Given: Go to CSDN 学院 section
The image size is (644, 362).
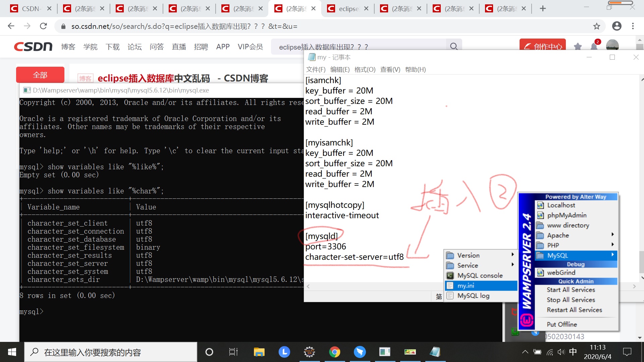Looking at the screenshot, I should (x=90, y=47).
